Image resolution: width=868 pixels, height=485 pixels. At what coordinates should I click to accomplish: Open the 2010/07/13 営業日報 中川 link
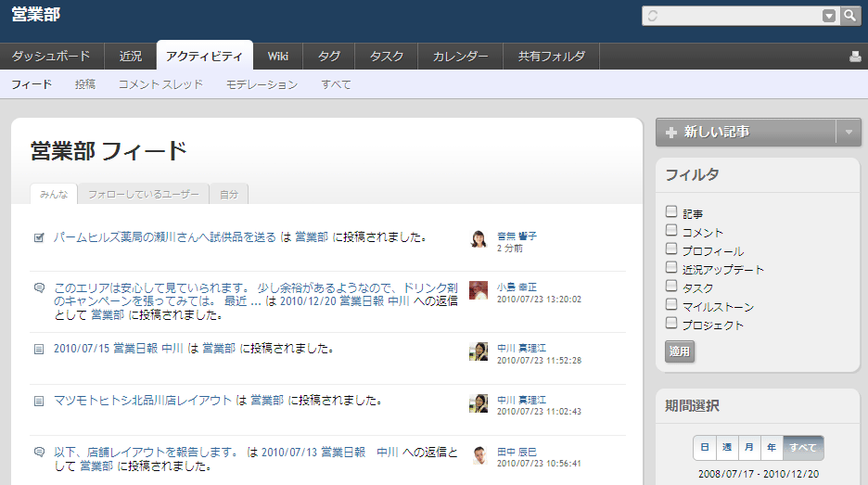330,453
